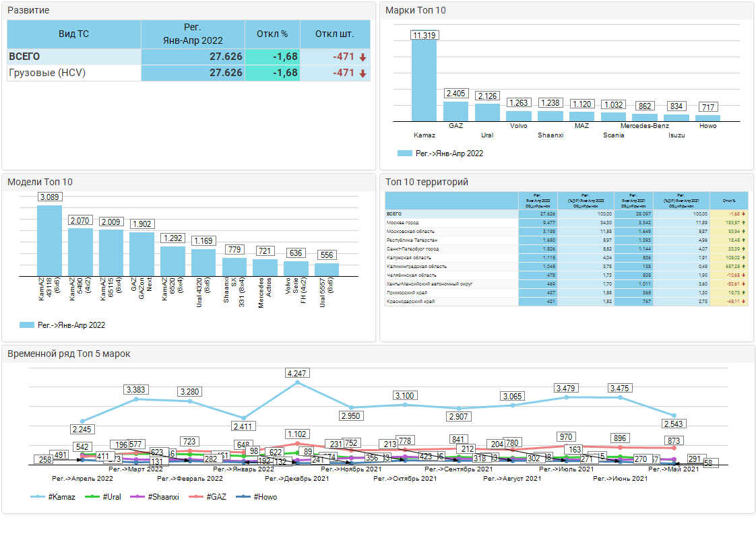
Task: Click the green up arrow for Калининградская область
Action: [x=743, y=266]
